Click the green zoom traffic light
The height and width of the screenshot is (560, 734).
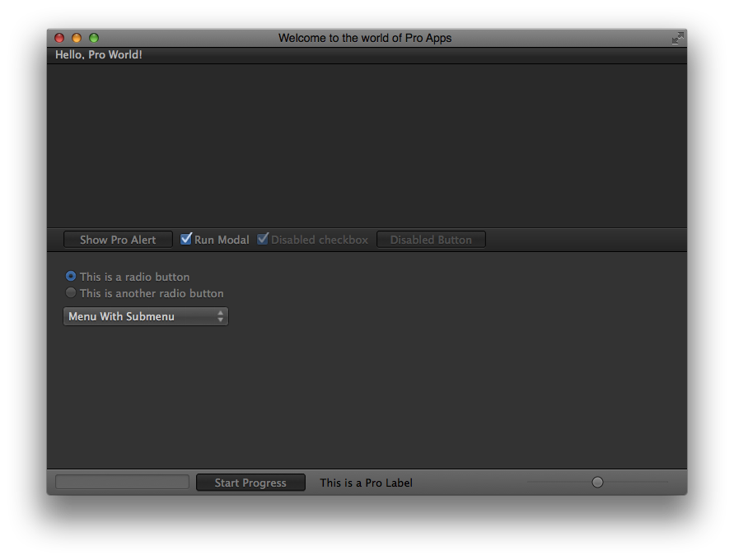pos(93,37)
